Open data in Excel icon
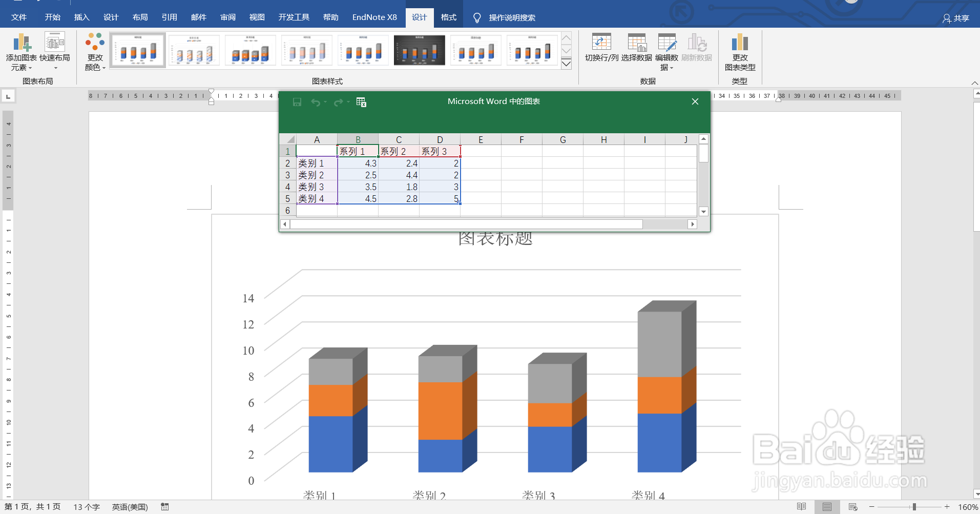 click(361, 102)
